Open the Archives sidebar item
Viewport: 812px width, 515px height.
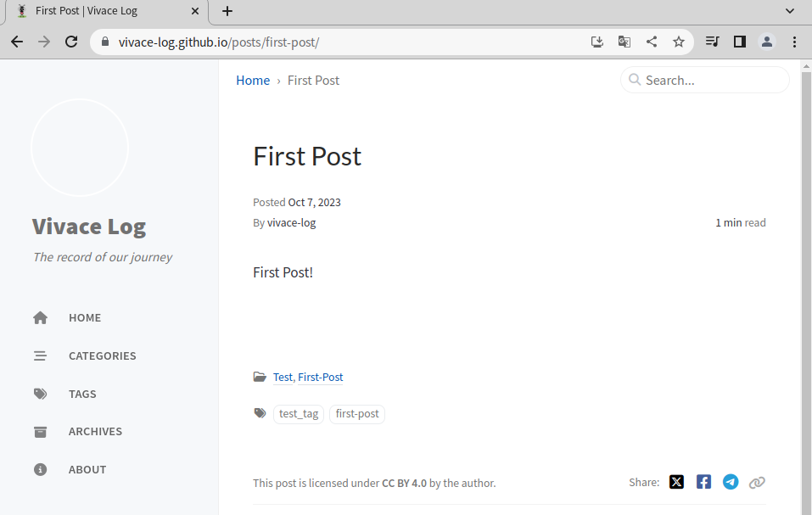(x=95, y=432)
